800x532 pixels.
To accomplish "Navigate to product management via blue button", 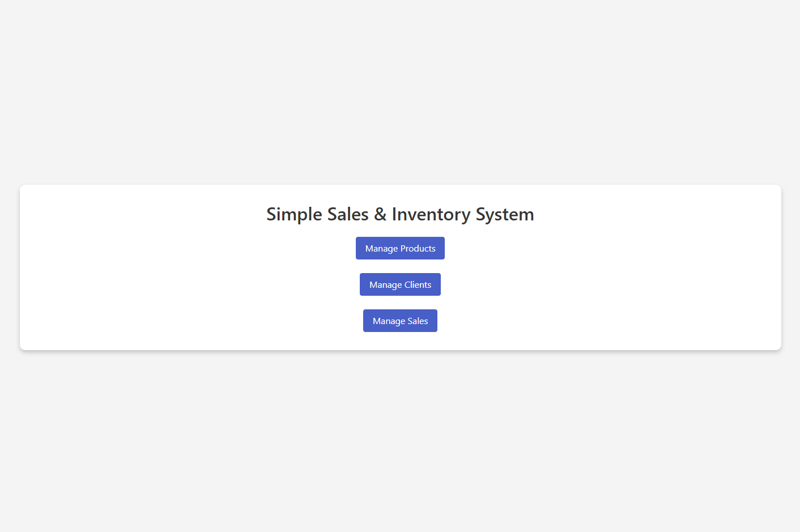I will point(400,248).
